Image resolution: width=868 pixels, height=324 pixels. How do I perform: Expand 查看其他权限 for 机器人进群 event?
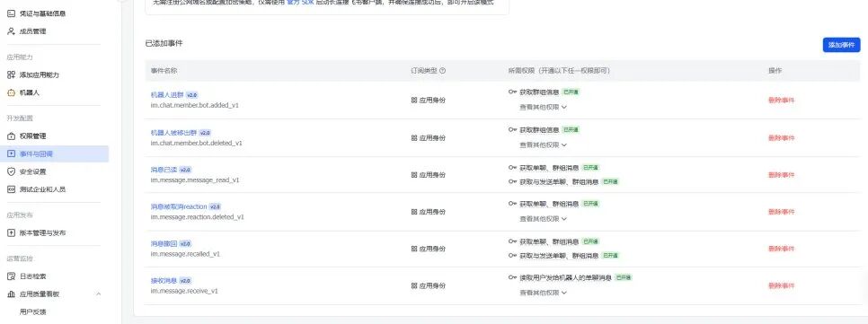coord(543,108)
